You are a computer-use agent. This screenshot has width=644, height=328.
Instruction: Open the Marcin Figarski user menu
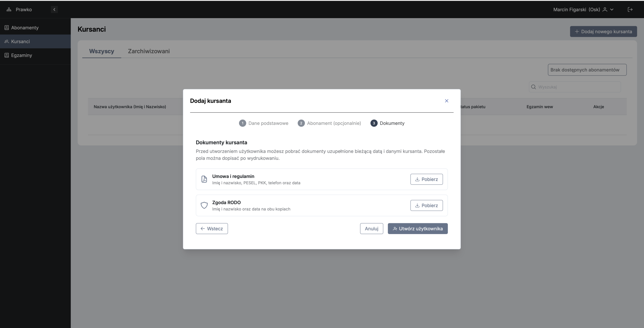(583, 10)
